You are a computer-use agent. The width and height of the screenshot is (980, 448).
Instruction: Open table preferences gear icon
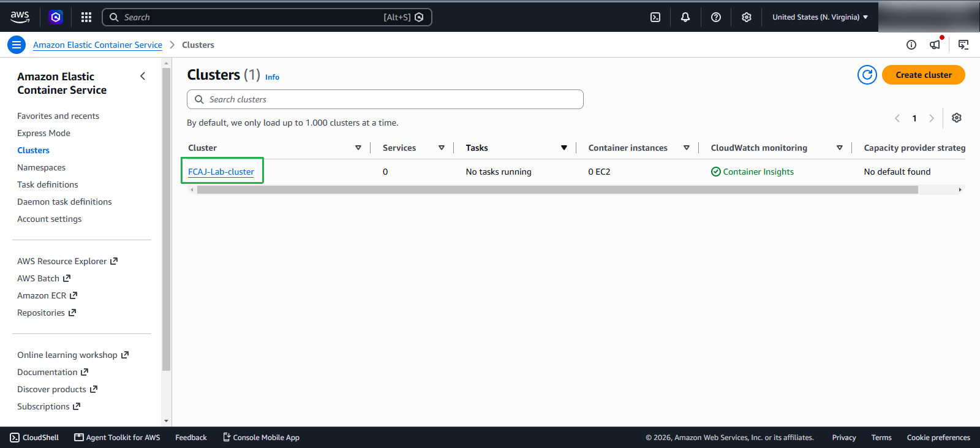pyautogui.click(x=957, y=118)
